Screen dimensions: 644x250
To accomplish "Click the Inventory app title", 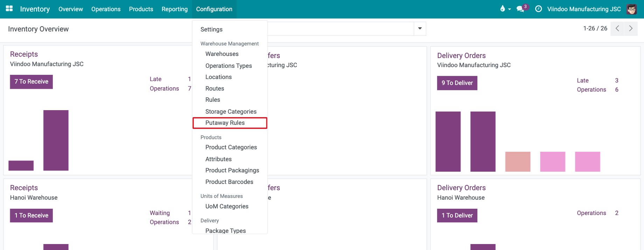I will click(x=35, y=9).
